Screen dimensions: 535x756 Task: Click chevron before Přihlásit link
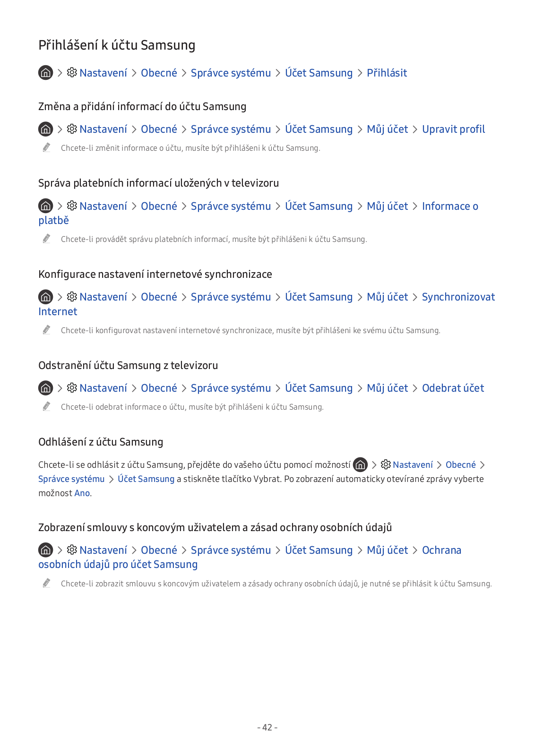coord(360,73)
